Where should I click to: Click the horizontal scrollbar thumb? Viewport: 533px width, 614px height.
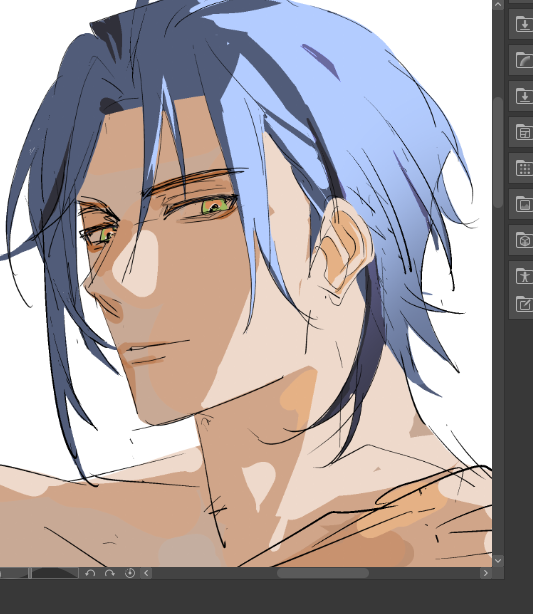coord(323,573)
